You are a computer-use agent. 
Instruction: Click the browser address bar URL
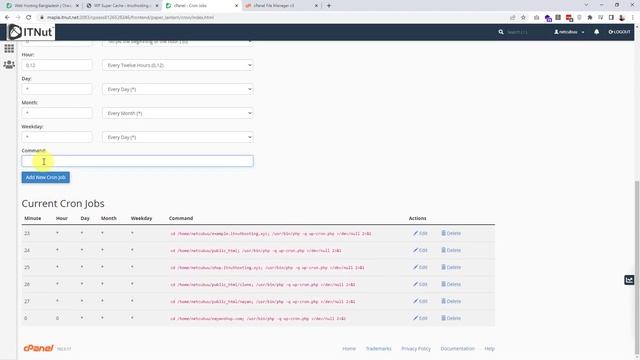[x=130, y=18]
